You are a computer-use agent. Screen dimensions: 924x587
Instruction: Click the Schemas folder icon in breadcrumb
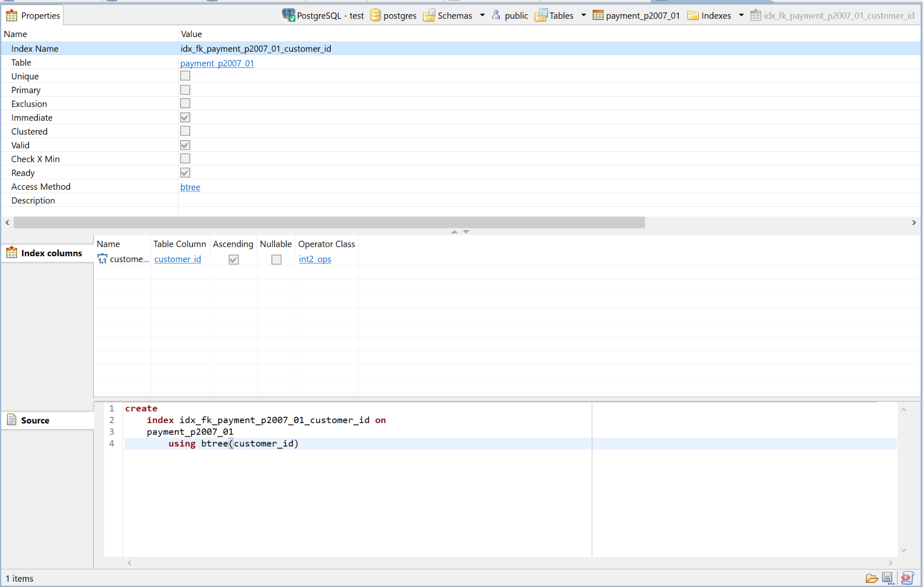click(430, 15)
